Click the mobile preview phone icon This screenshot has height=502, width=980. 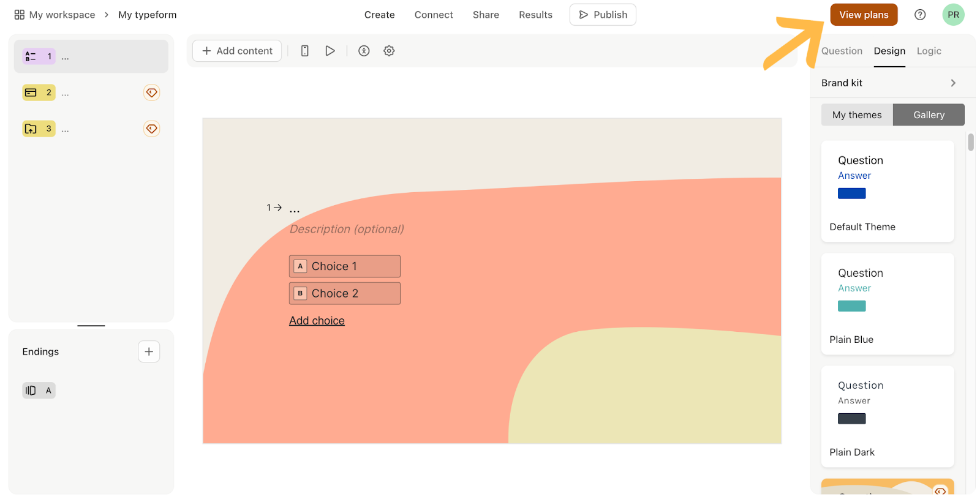pos(304,51)
